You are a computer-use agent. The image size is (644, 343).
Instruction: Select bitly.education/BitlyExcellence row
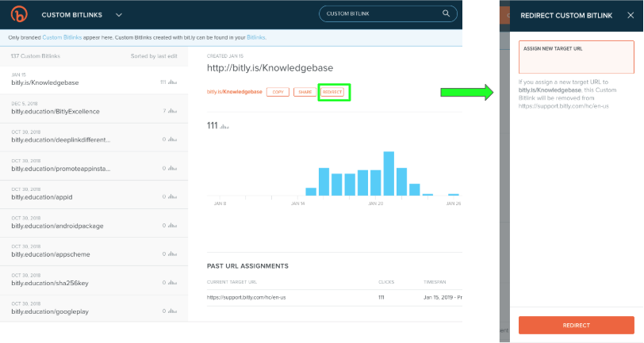[94, 109]
